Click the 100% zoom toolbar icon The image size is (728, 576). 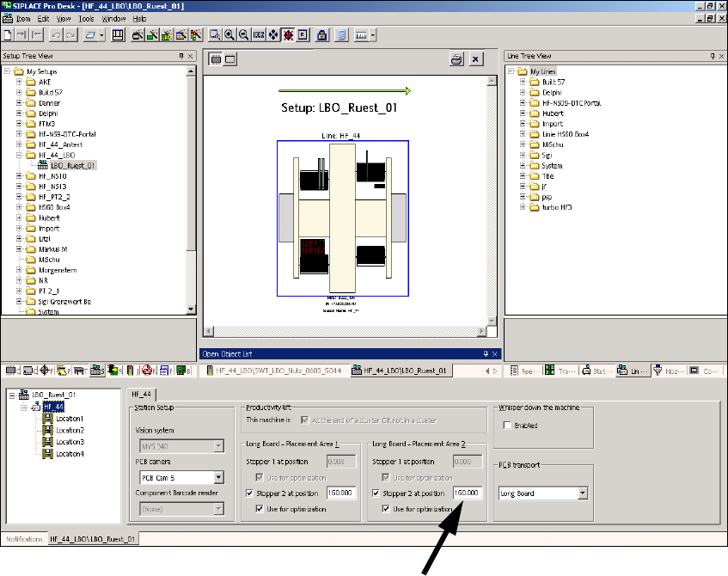point(259,35)
